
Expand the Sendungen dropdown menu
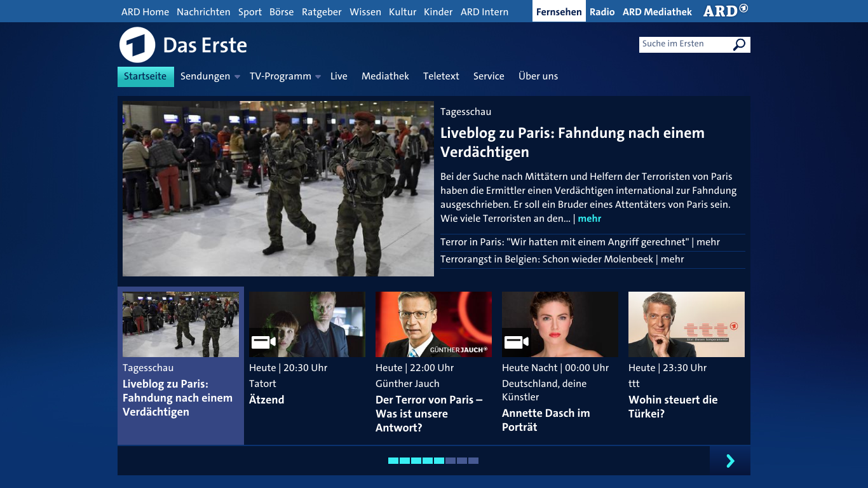pyautogui.click(x=237, y=77)
